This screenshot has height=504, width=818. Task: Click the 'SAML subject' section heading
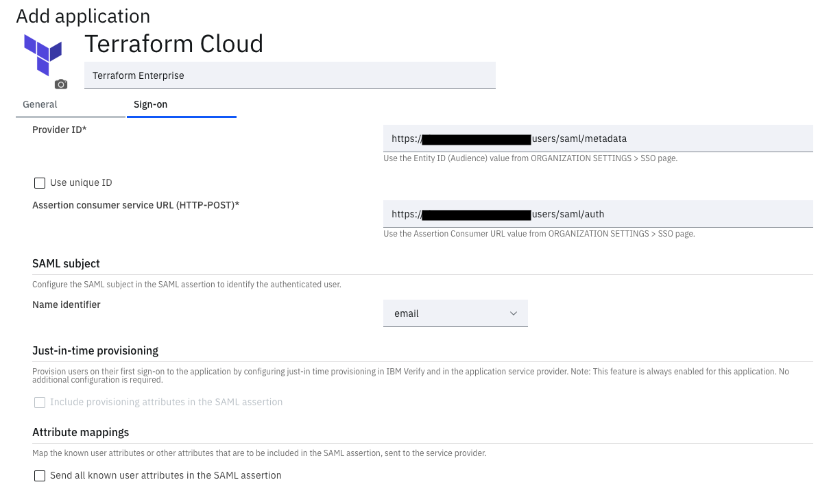tap(67, 263)
